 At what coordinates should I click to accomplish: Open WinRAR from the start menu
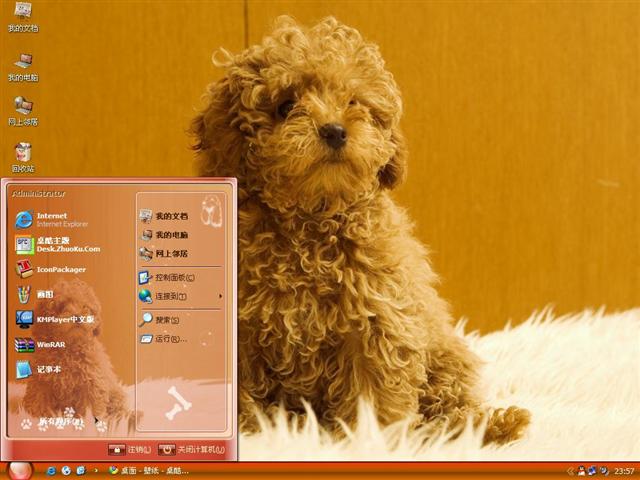(40, 344)
